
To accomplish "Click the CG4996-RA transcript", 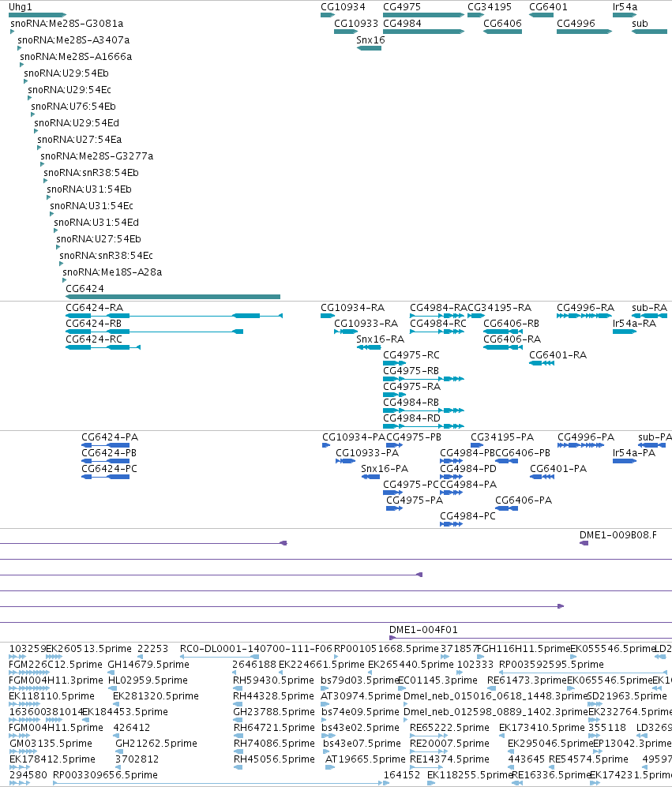I will [x=584, y=316].
